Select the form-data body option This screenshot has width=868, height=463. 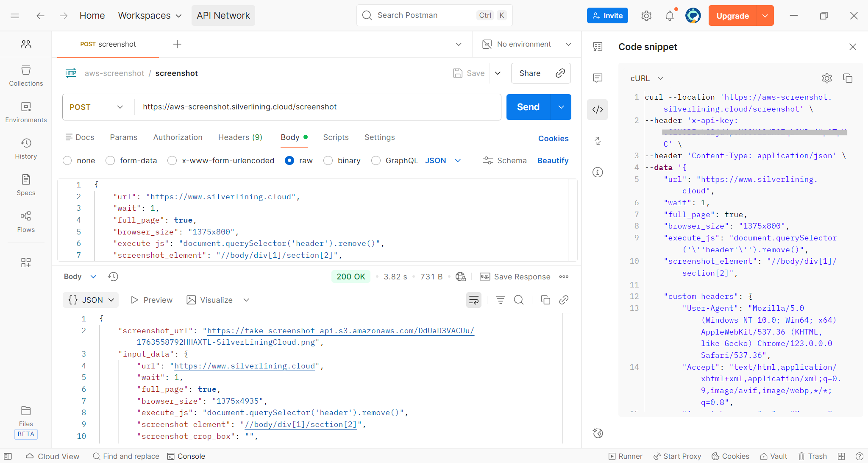[x=110, y=161]
